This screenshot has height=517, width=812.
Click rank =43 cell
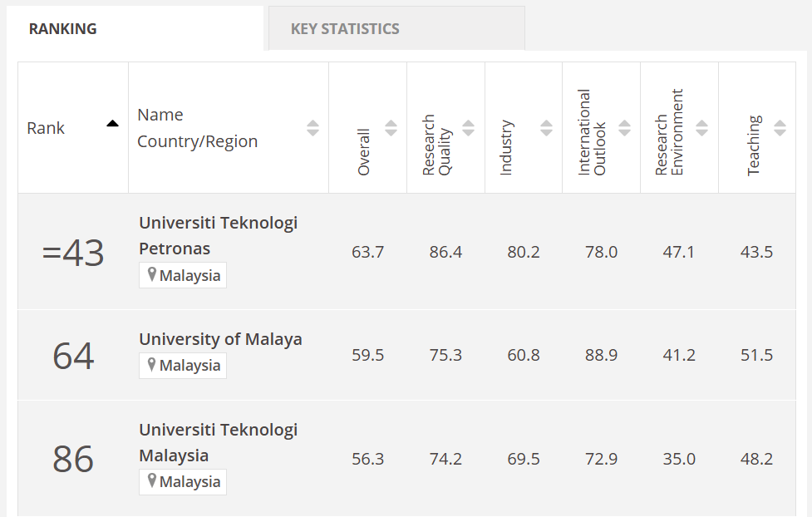point(73,253)
